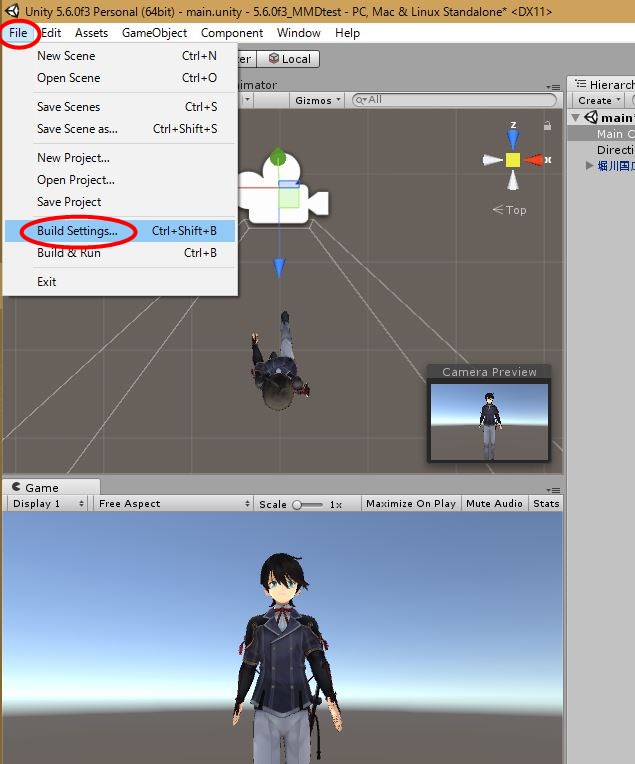Open the Help menu
This screenshot has height=764, width=635.
pos(347,33)
